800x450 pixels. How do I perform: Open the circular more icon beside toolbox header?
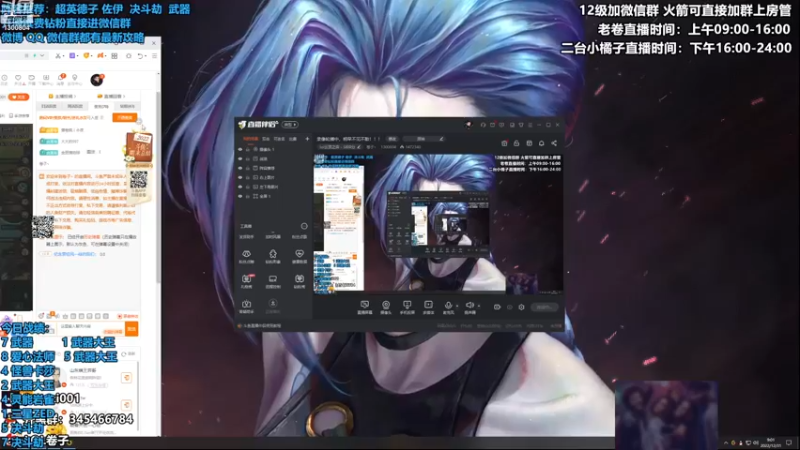tap(304, 226)
